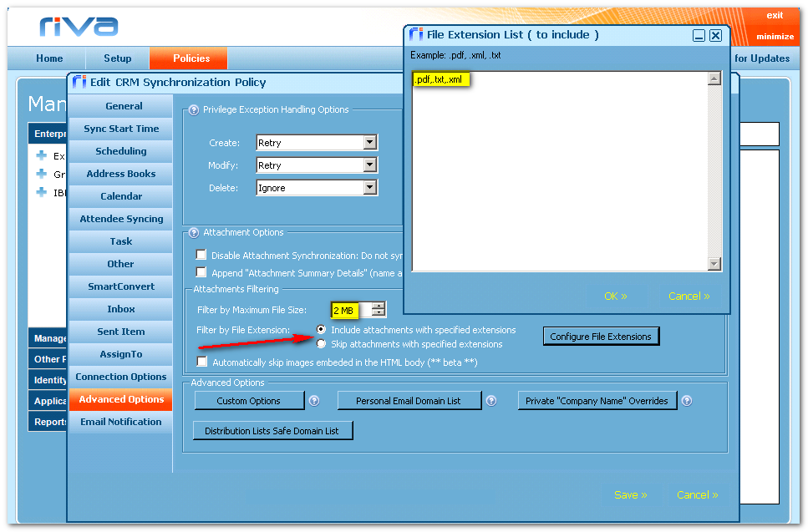This screenshot has width=808, height=532.
Task: Switch to the Inbox tab
Action: click(120, 309)
